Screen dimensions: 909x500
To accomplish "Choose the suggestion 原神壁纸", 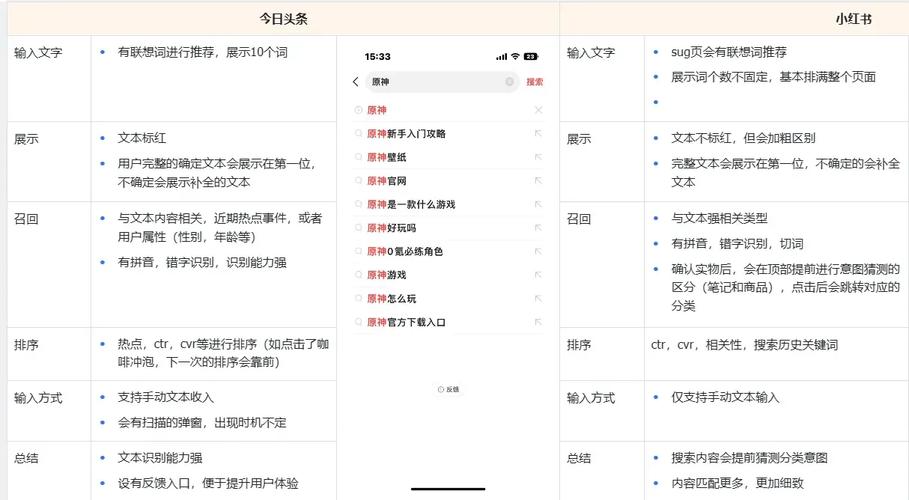I will click(x=387, y=157).
